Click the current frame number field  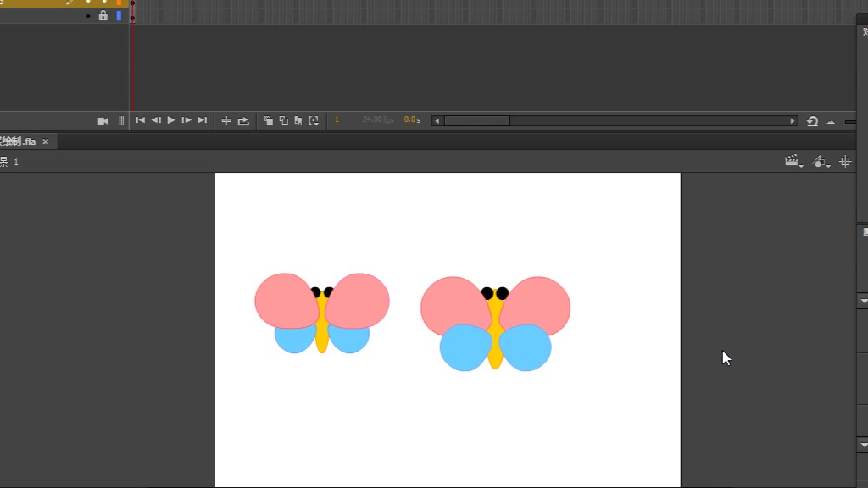tap(337, 120)
